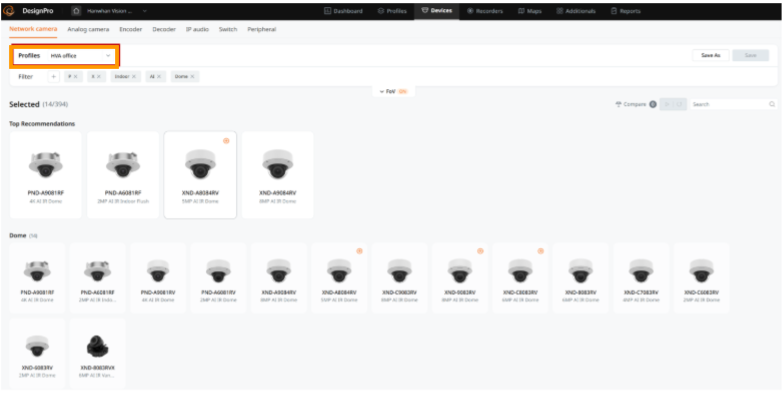Select the black XND-8083RVX camera card
784x394 pixels.
[98, 354]
